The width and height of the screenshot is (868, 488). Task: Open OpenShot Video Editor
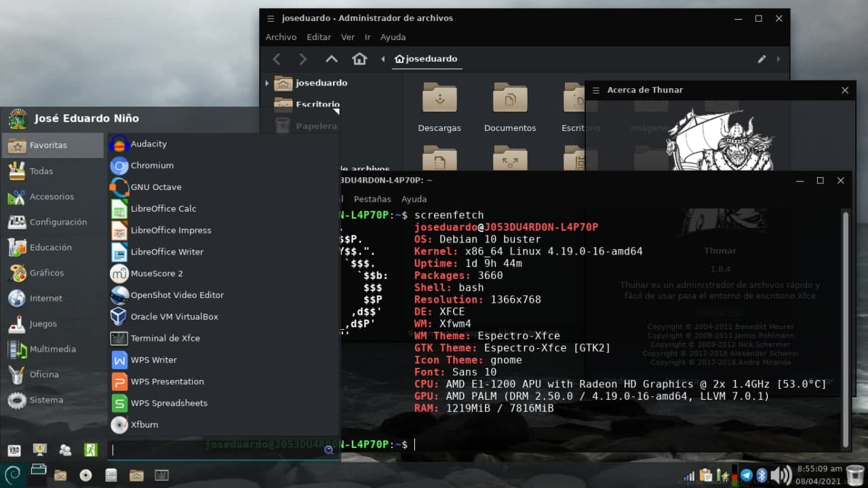pyautogui.click(x=176, y=295)
